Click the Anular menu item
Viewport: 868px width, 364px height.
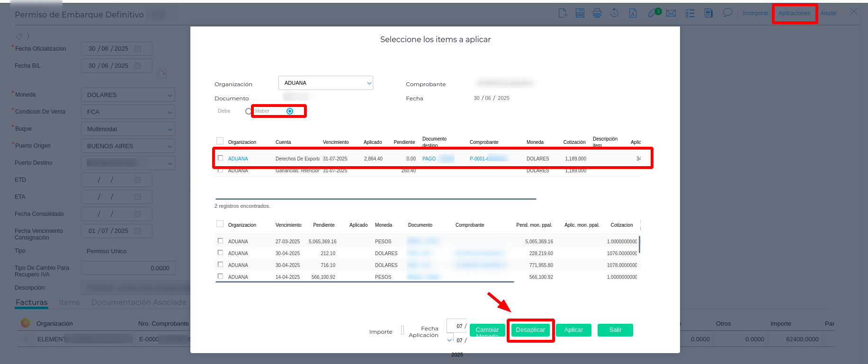(x=828, y=13)
